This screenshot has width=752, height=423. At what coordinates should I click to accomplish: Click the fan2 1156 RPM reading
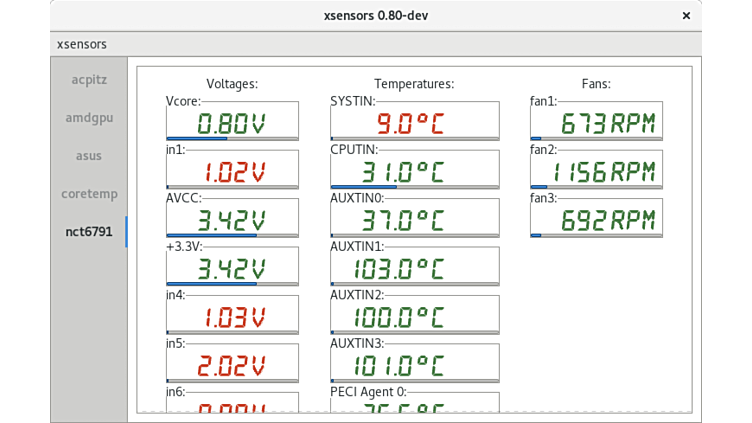(596, 172)
